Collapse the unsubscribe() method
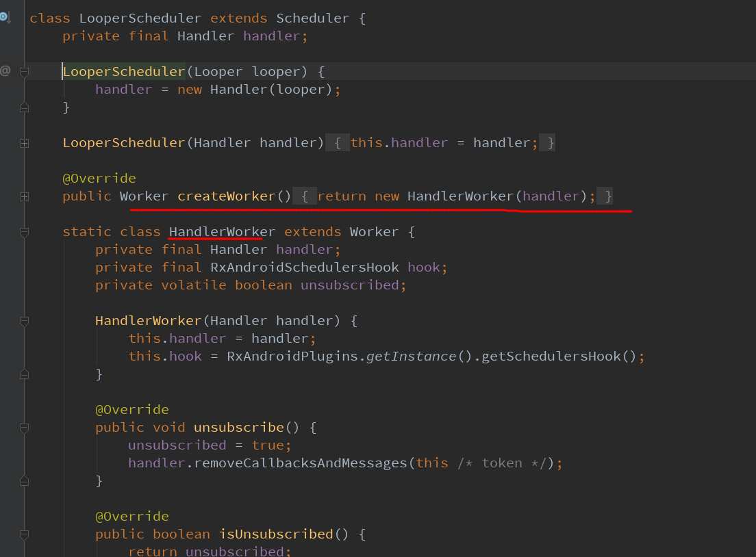This screenshot has height=557, width=756. 24,428
